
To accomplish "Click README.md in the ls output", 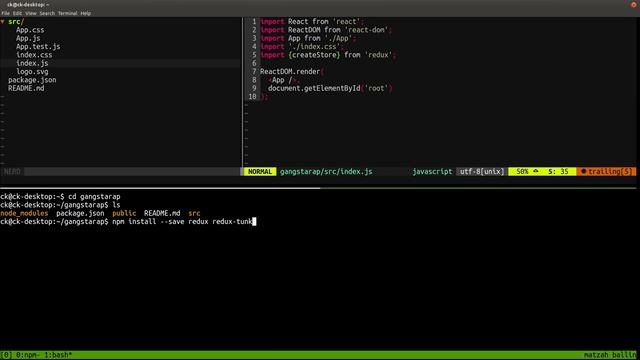I will (x=162, y=213).
